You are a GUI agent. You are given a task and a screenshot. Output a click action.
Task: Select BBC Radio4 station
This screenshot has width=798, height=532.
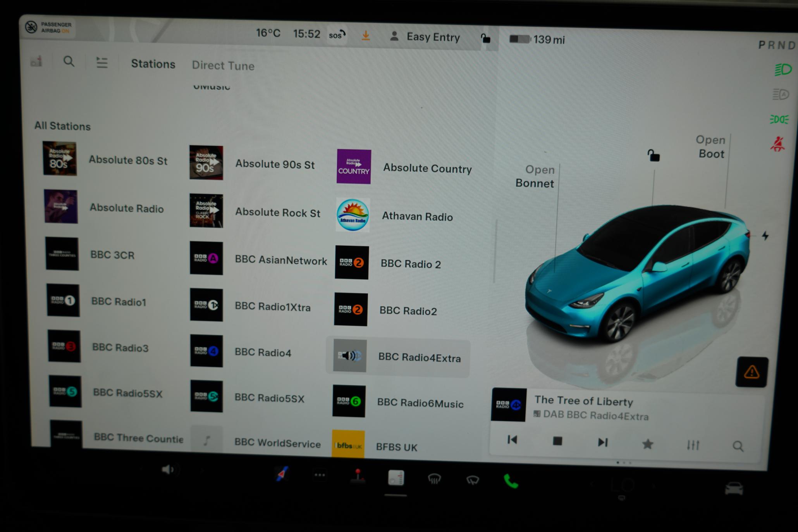(241, 351)
